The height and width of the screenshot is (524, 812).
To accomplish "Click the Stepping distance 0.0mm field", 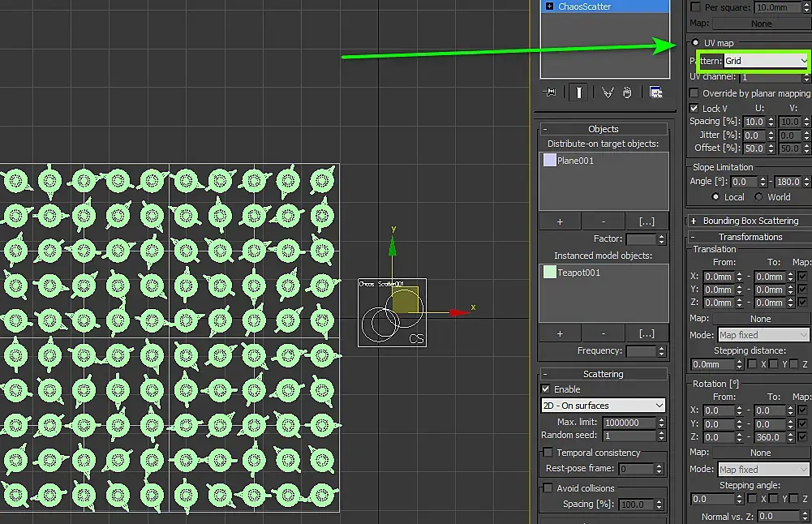I will click(x=712, y=364).
